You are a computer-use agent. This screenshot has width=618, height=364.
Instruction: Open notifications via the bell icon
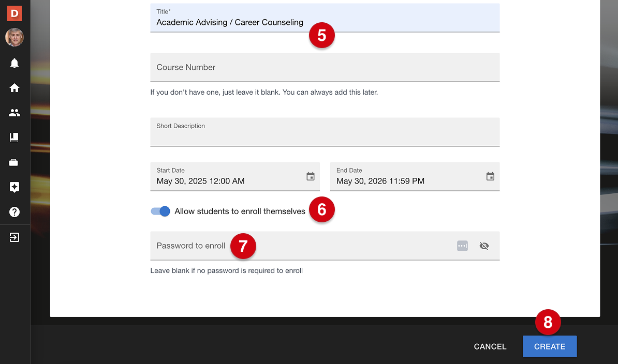click(14, 63)
